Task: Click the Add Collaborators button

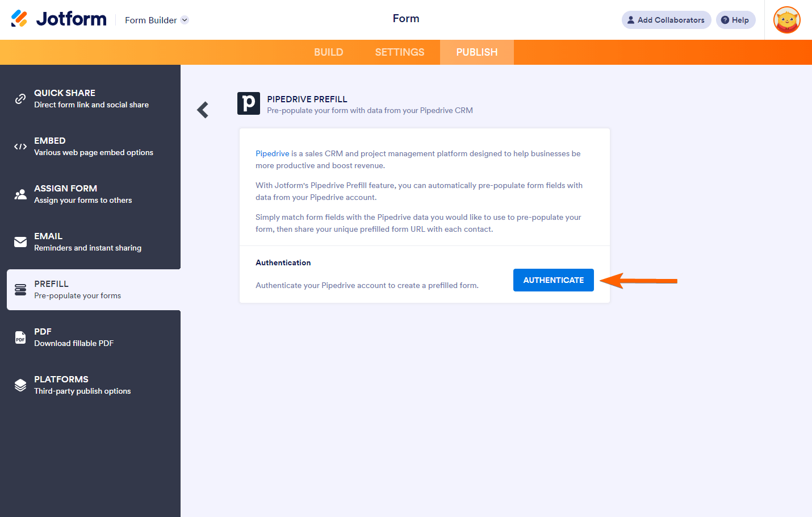Action: [666, 20]
